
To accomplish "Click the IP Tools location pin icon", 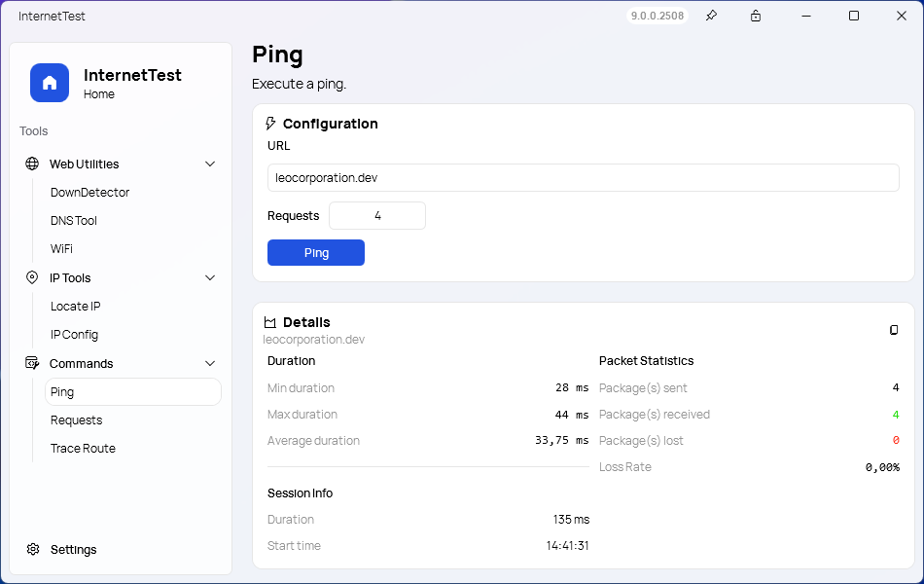I will [32, 277].
